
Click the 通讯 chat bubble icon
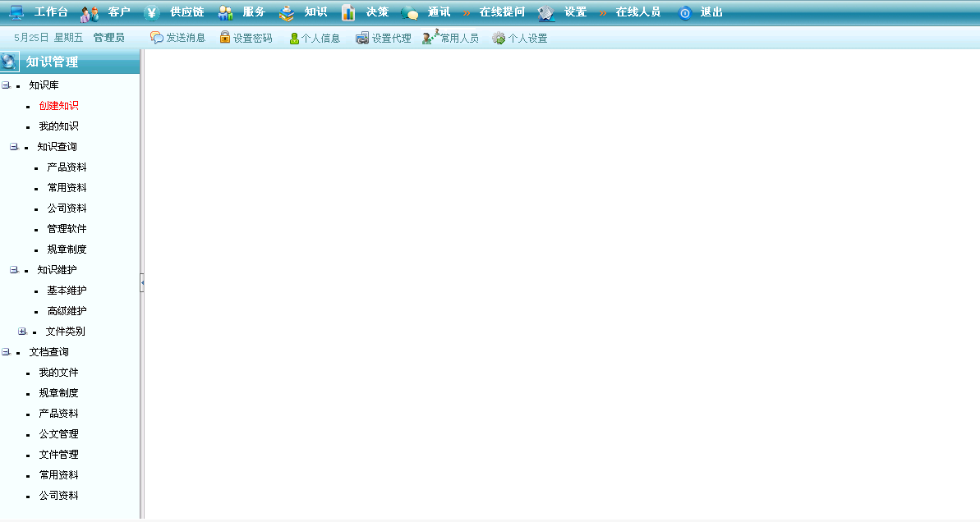[409, 13]
